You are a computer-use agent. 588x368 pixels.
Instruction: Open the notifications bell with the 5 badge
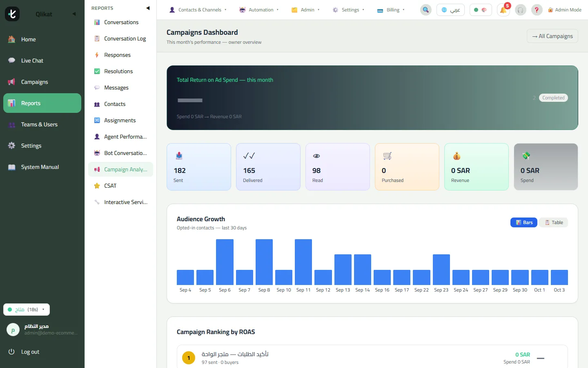tap(503, 10)
